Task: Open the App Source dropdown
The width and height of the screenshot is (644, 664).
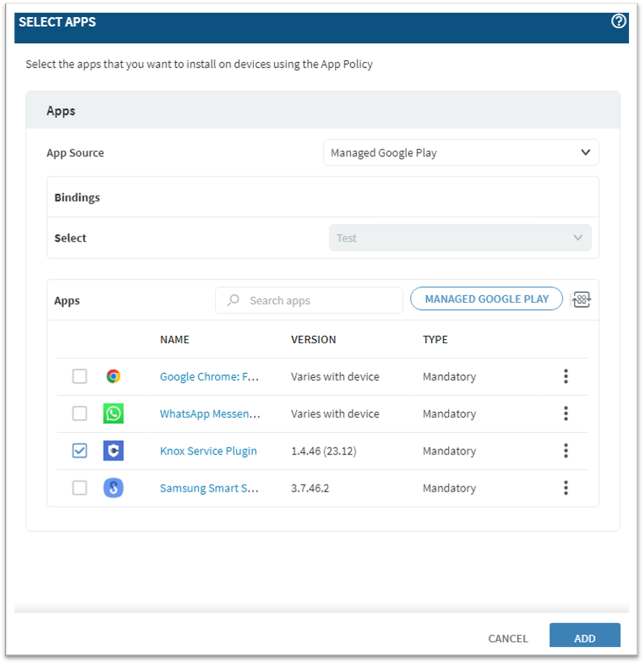Action: pos(461,153)
